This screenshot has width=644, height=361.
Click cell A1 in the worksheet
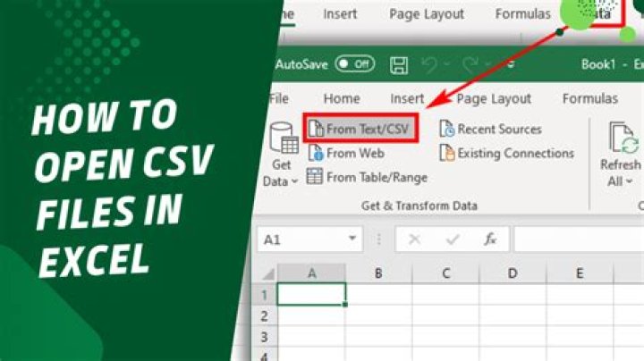pyautogui.click(x=312, y=294)
